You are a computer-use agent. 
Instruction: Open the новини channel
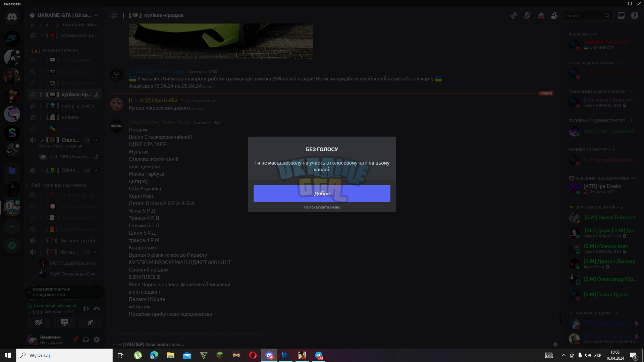click(x=64, y=117)
